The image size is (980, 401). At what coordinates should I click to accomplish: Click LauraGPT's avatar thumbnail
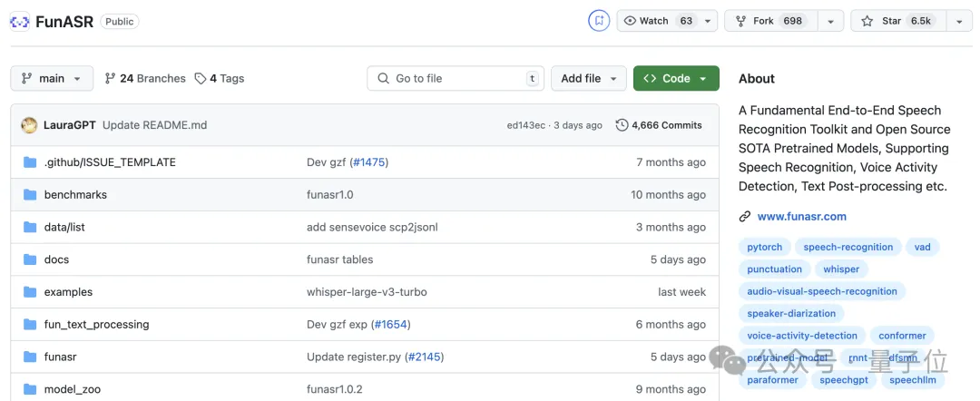pos(29,125)
